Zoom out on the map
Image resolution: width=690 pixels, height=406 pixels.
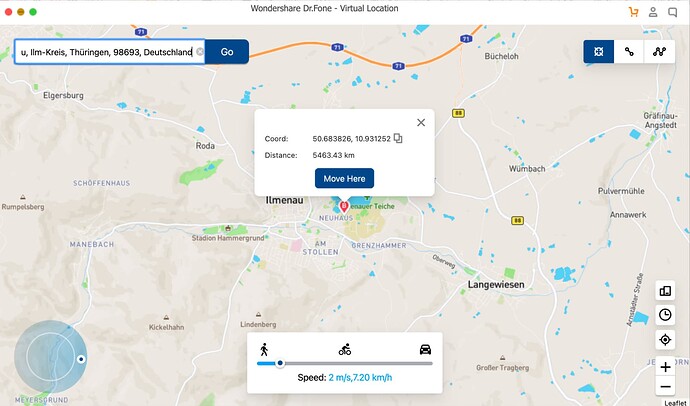(x=665, y=387)
